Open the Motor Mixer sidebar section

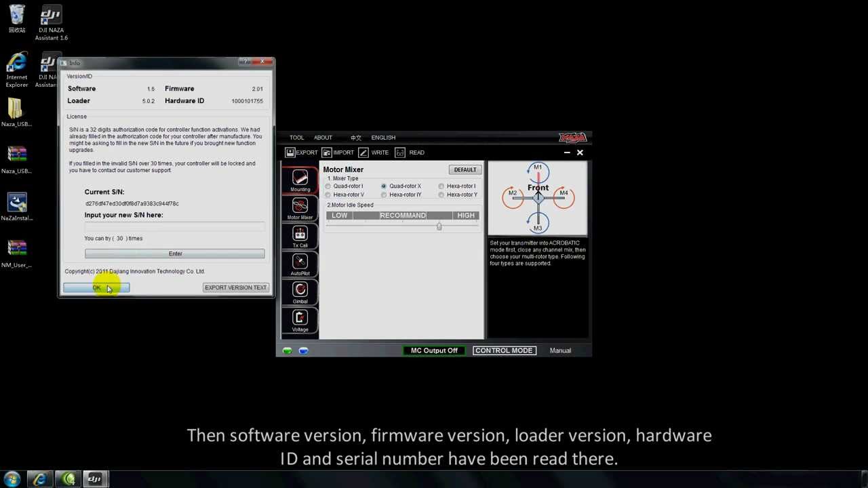[x=300, y=208]
